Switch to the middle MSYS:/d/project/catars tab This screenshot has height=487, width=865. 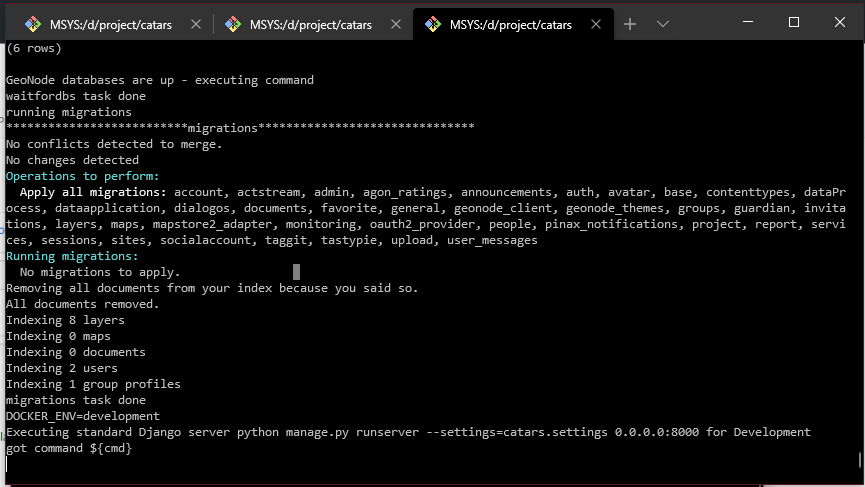coord(311,25)
